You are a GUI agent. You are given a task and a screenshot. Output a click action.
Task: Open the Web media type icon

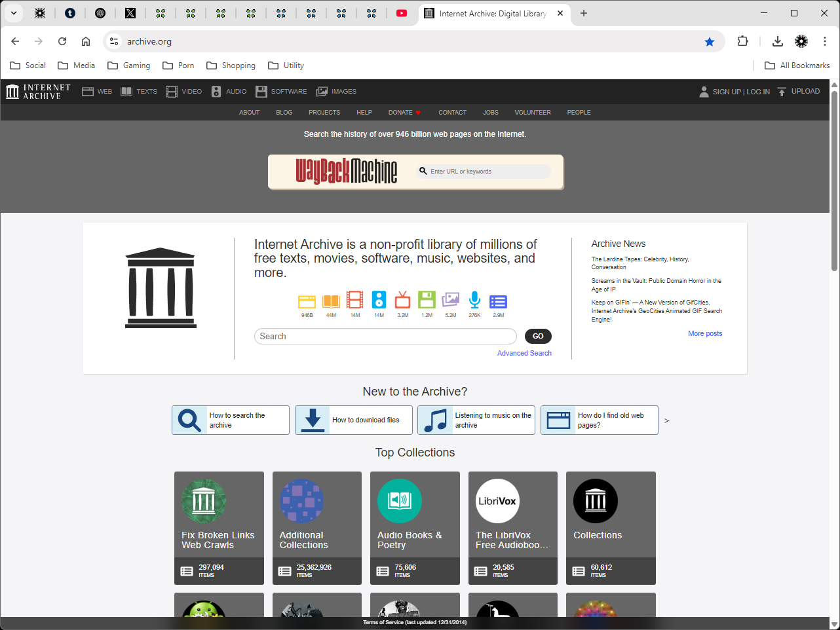[x=88, y=92]
